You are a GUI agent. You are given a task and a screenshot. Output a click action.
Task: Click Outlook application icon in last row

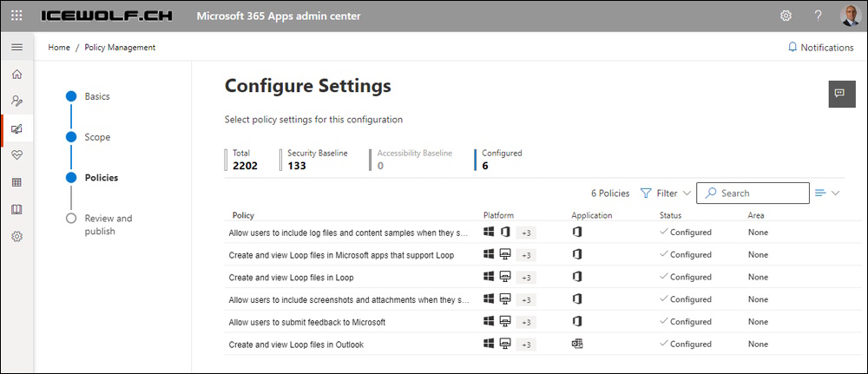tap(577, 344)
